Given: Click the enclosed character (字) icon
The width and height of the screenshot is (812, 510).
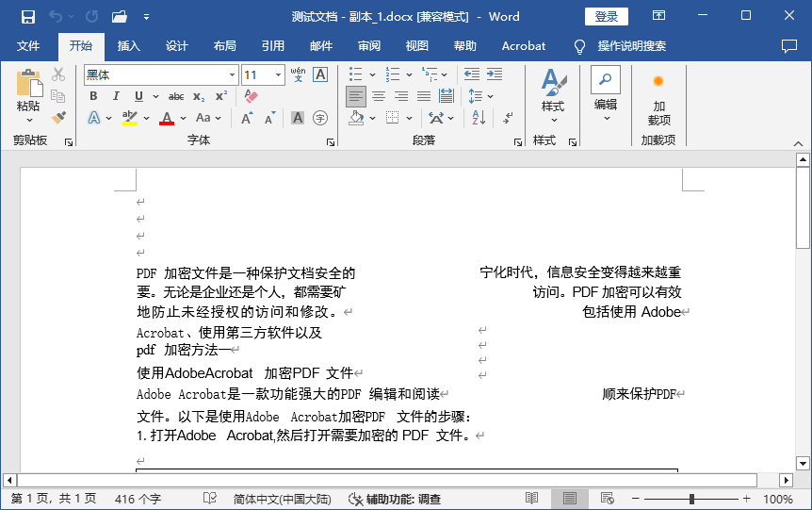Looking at the screenshot, I should click(x=320, y=118).
